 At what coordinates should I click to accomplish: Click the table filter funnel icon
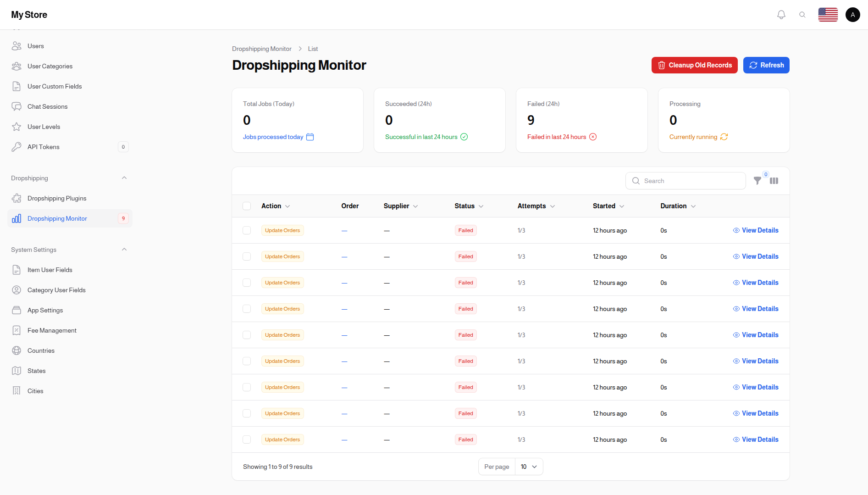pos(757,181)
